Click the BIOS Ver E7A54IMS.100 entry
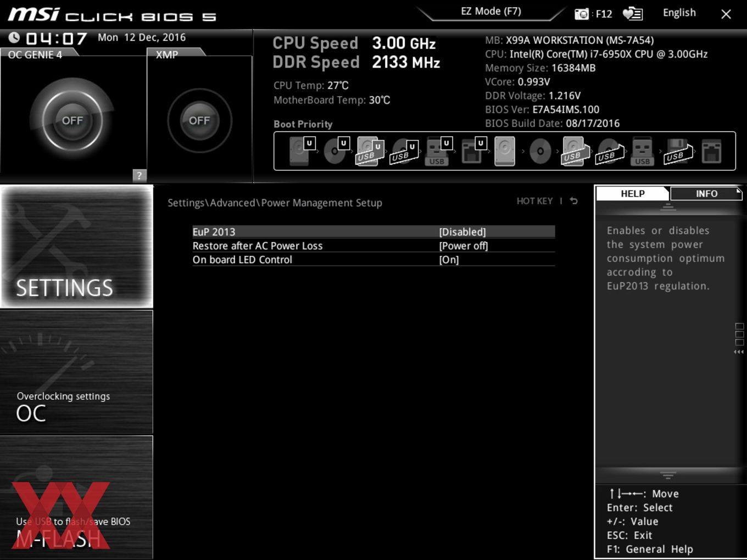Image resolution: width=747 pixels, height=560 pixels. pos(542,109)
